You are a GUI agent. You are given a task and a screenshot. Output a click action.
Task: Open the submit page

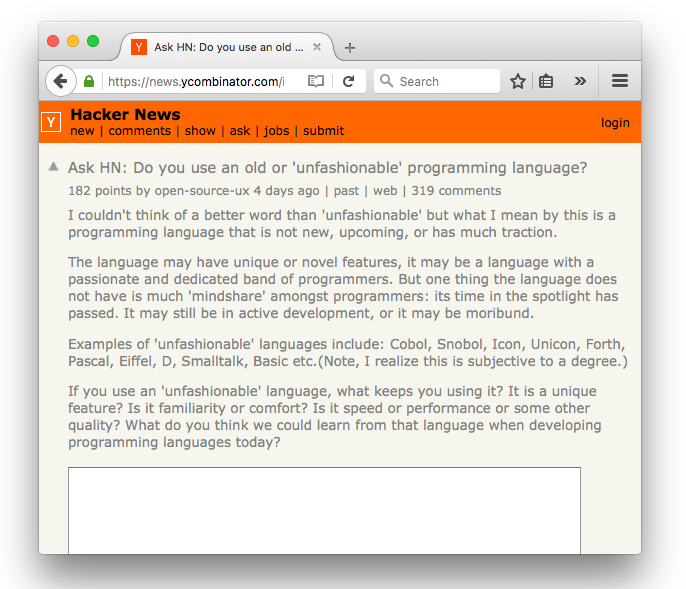pos(323,131)
